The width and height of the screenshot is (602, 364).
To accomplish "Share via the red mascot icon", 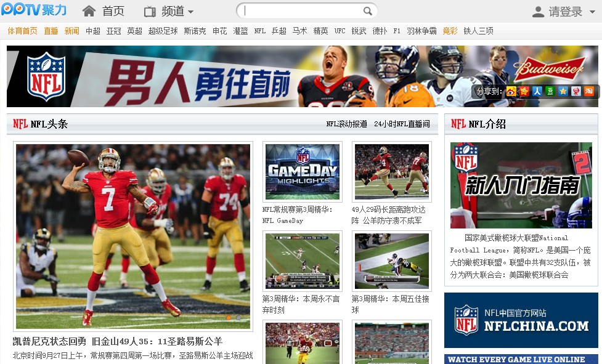I will (576, 91).
